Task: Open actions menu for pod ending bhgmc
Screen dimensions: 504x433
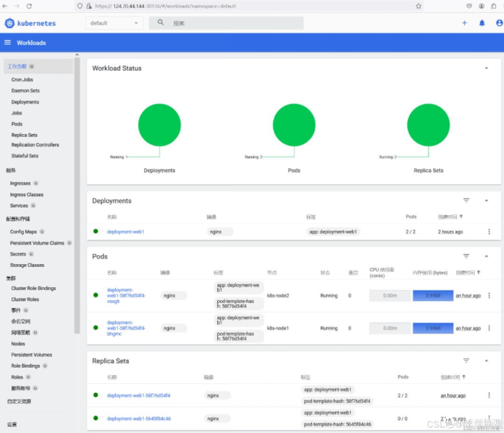Action: 489,328
